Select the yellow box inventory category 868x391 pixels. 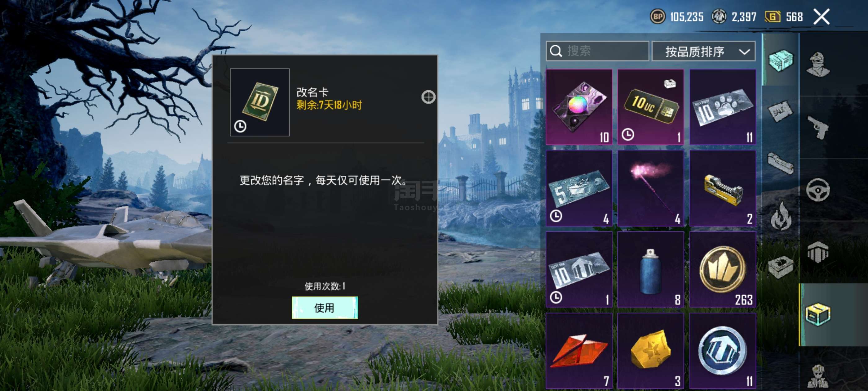point(818,314)
